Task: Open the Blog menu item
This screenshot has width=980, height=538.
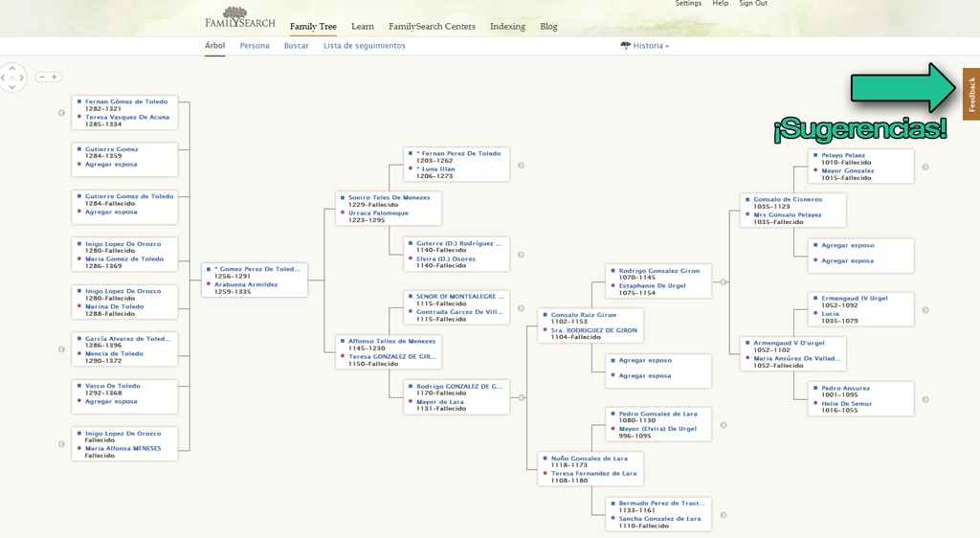Action: (x=548, y=26)
